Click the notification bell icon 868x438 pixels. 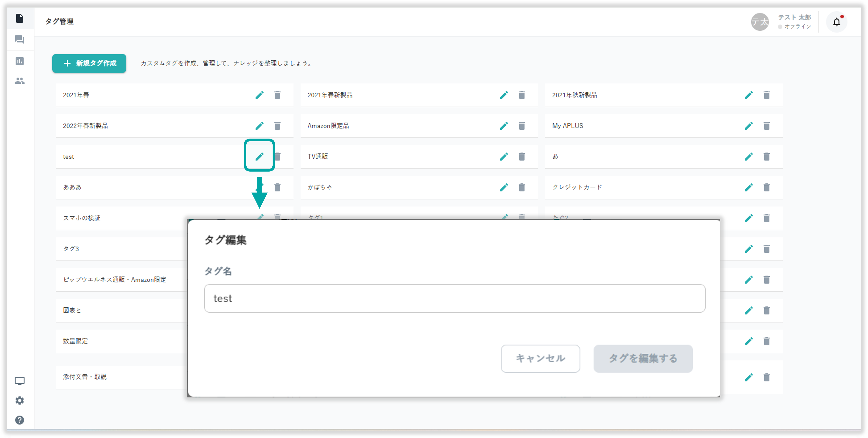(x=836, y=22)
